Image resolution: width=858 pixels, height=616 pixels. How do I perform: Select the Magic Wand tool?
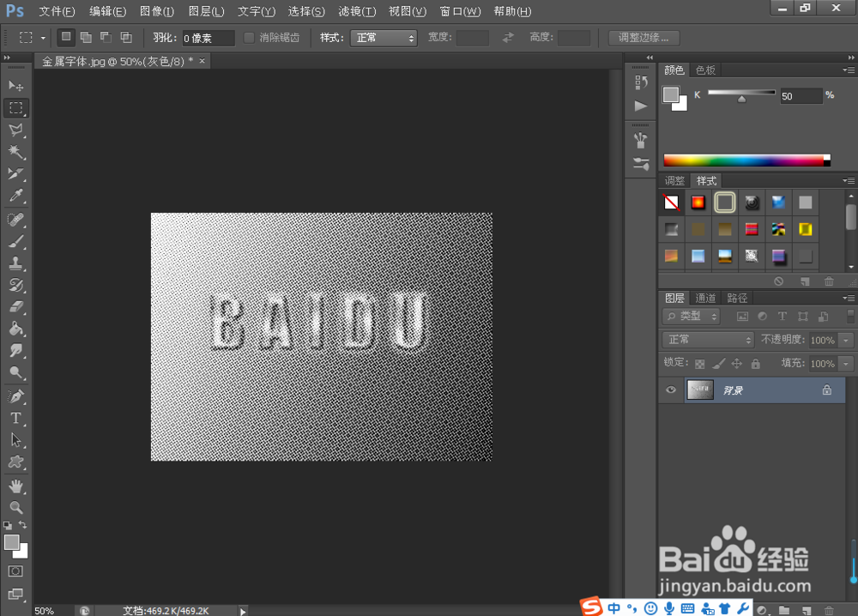pos(15,152)
